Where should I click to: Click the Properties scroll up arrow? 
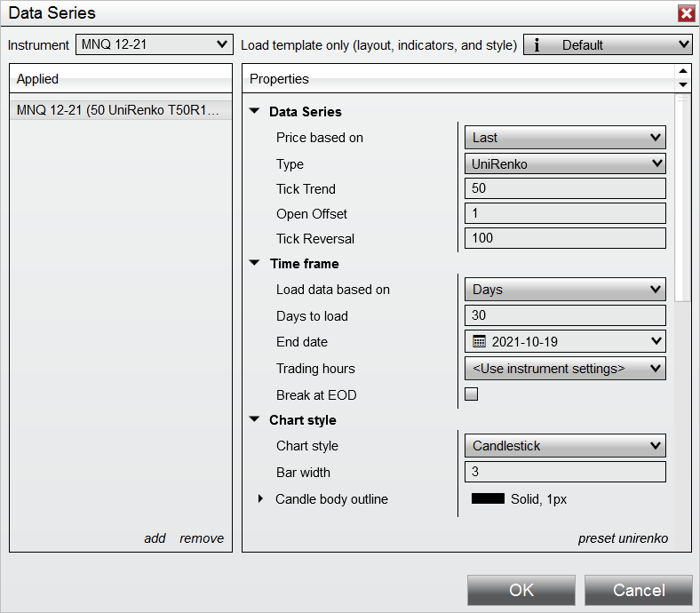point(683,71)
